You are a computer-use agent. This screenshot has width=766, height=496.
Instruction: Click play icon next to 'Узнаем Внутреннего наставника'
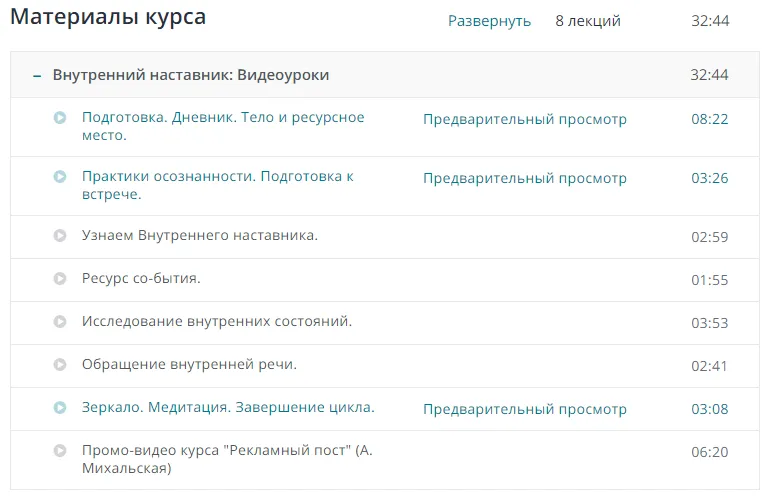tap(60, 236)
